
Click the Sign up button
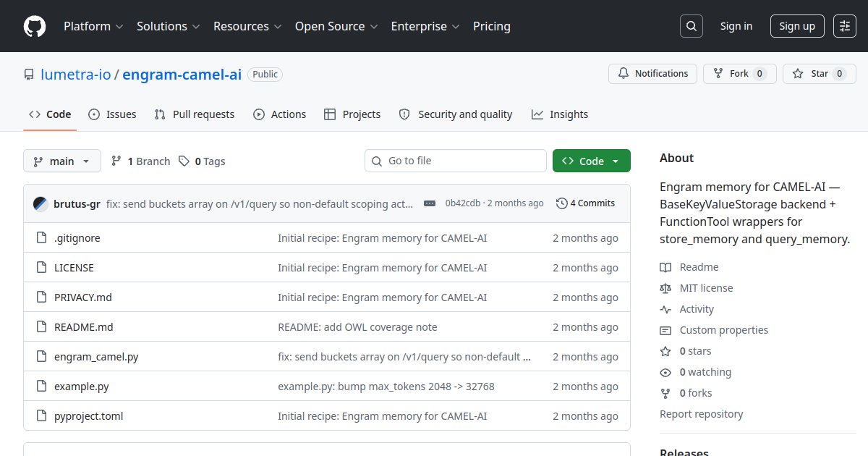797,26
